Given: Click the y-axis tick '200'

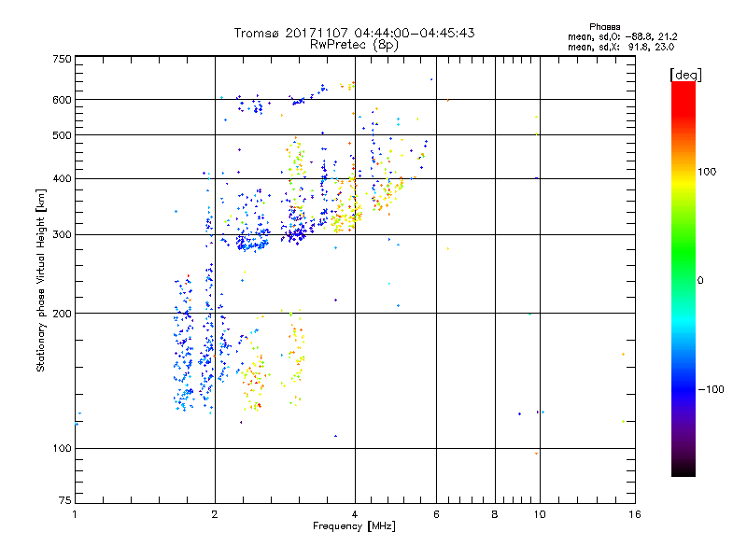Looking at the screenshot, I should pyautogui.click(x=62, y=314).
